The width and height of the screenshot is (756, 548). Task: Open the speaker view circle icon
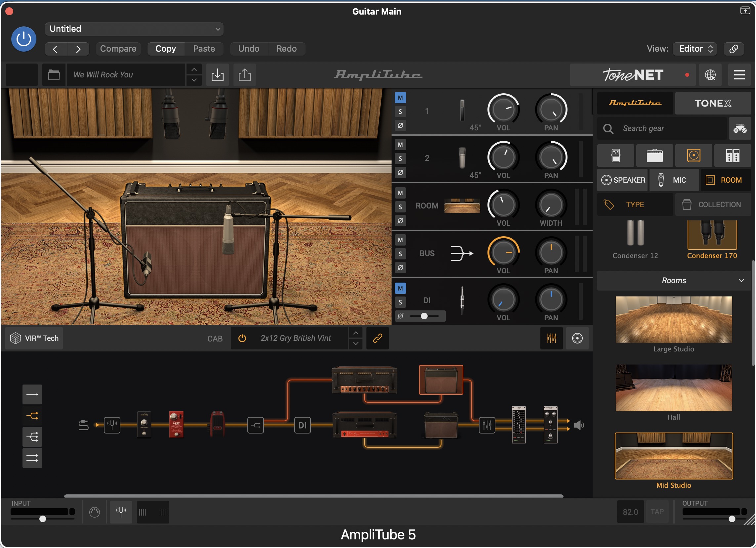pyautogui.click(x=577, y=339)
